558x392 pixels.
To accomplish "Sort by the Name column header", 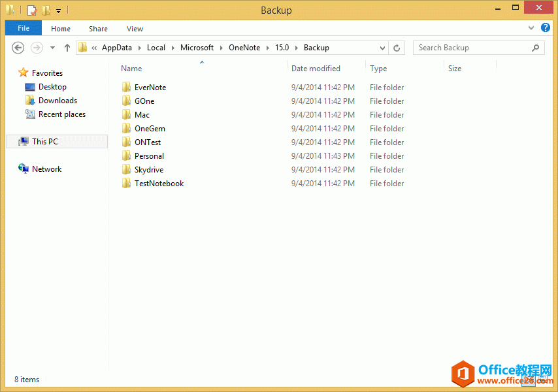I will [131, 69].
